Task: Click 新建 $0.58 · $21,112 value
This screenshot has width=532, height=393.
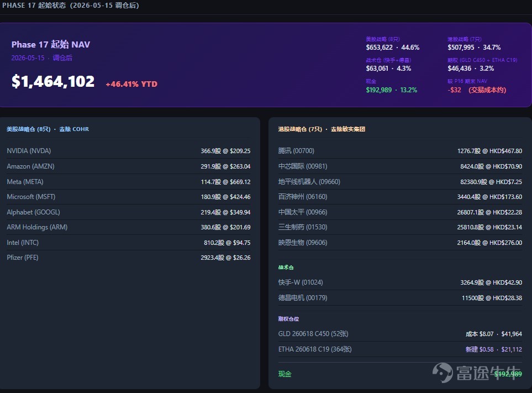Action: (x=494, y=349)
